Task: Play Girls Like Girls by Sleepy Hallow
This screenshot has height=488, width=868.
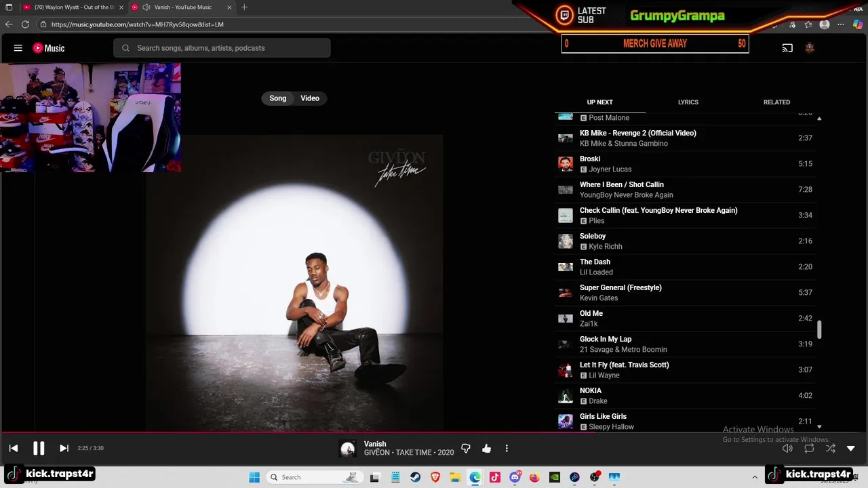Action: tap(685, 420)
